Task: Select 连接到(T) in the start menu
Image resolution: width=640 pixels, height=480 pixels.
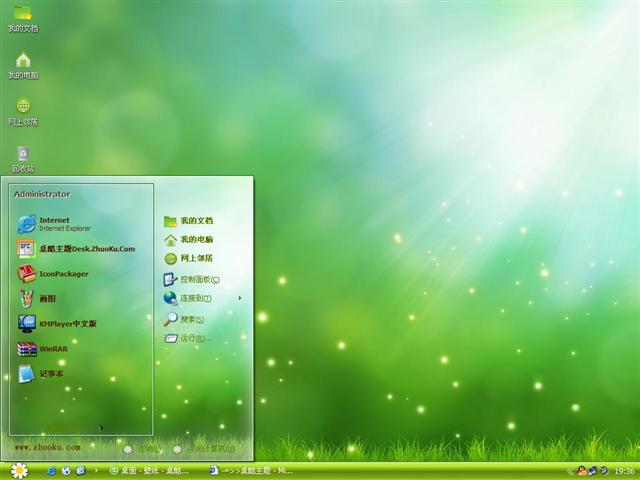Action: [187, 298]
